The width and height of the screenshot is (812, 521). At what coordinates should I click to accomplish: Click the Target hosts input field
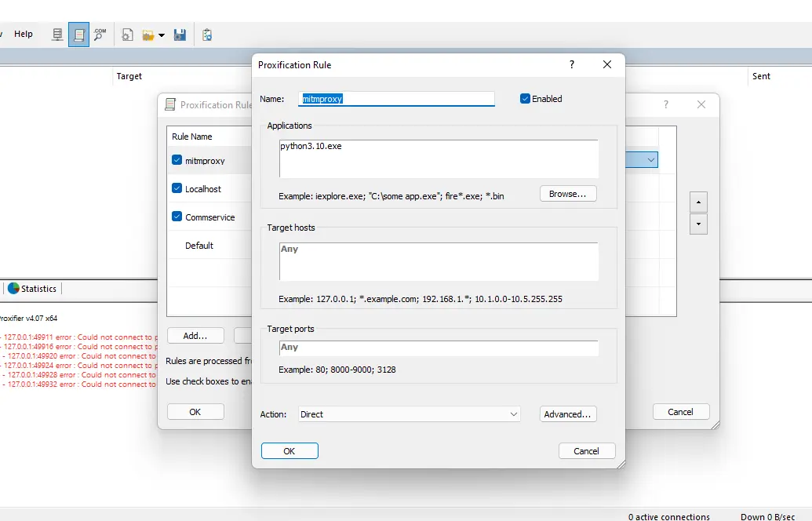point(439,261)
